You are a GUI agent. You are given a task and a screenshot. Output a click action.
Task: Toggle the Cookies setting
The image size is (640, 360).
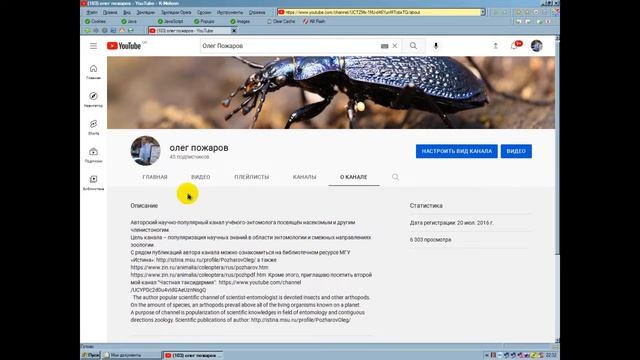click(x=96, y=21)
